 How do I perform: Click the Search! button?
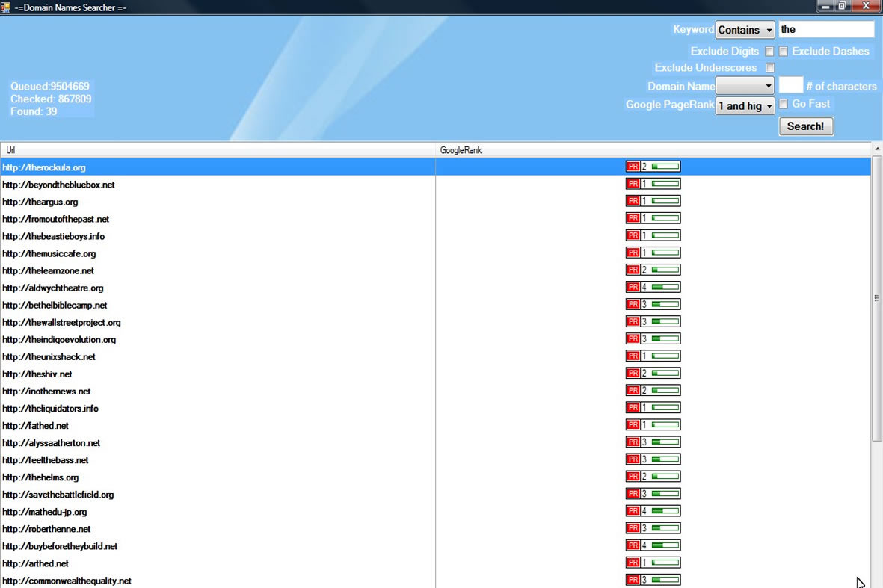(x=806, y=126)
